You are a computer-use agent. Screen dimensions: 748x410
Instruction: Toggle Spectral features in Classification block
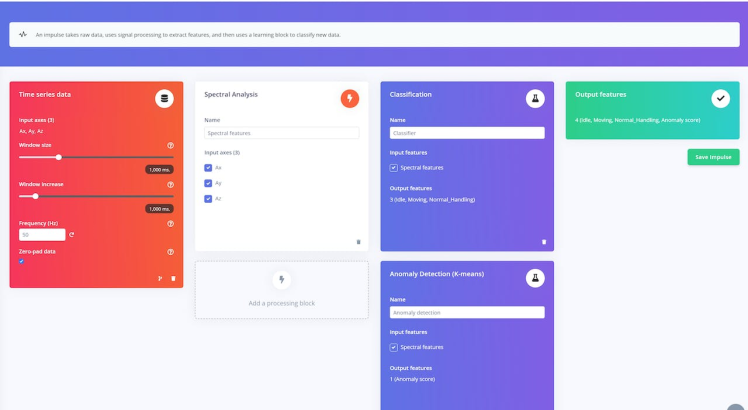tap(394, 168)
